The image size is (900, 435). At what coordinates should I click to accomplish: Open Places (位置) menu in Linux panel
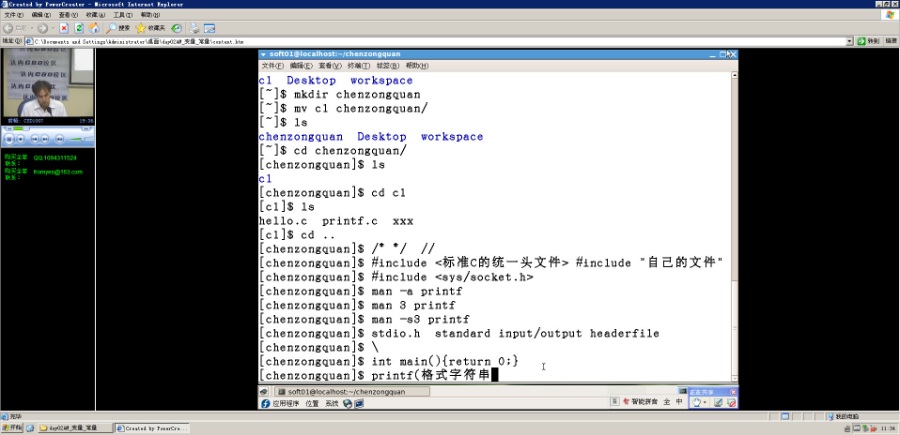[312, 403]
